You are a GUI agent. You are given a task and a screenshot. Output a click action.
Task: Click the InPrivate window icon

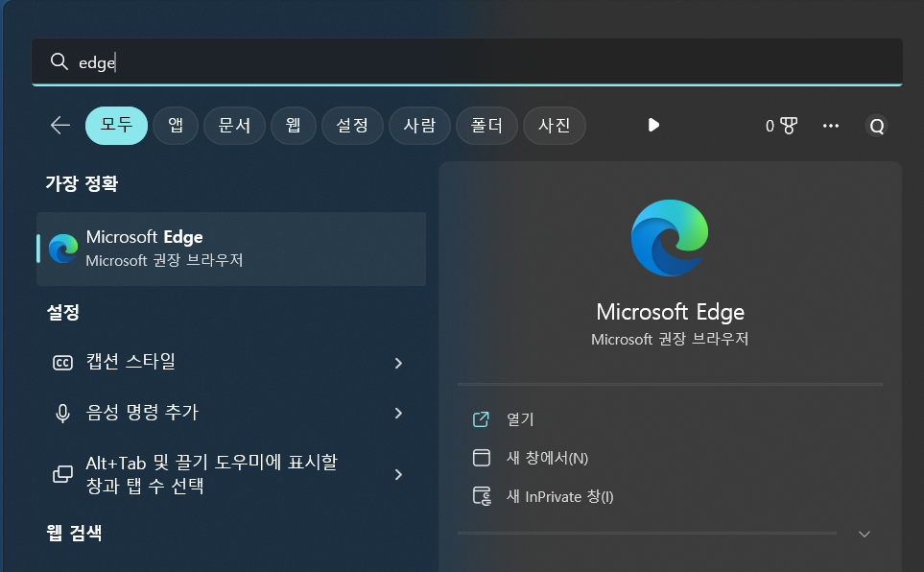pos(482,496)
